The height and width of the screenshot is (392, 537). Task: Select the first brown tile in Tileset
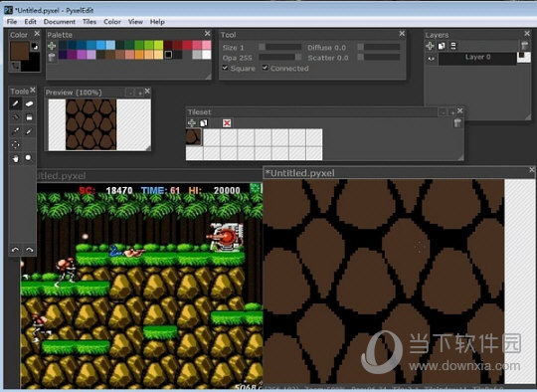[194, 136]
